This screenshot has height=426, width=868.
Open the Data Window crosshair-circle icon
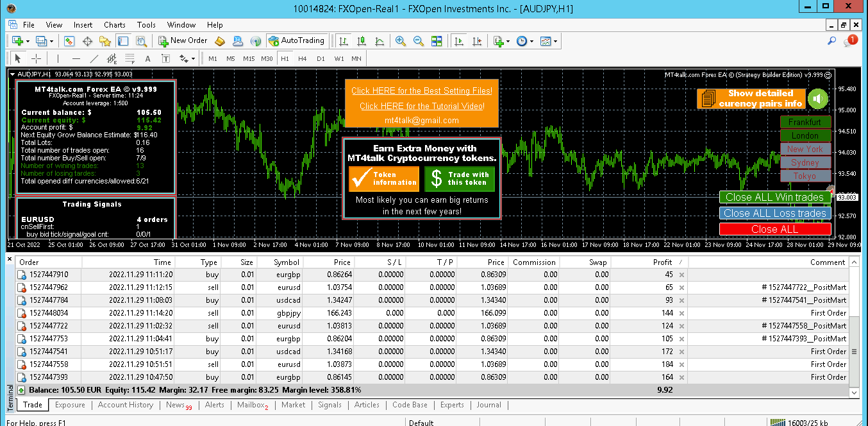pos(87,41)
